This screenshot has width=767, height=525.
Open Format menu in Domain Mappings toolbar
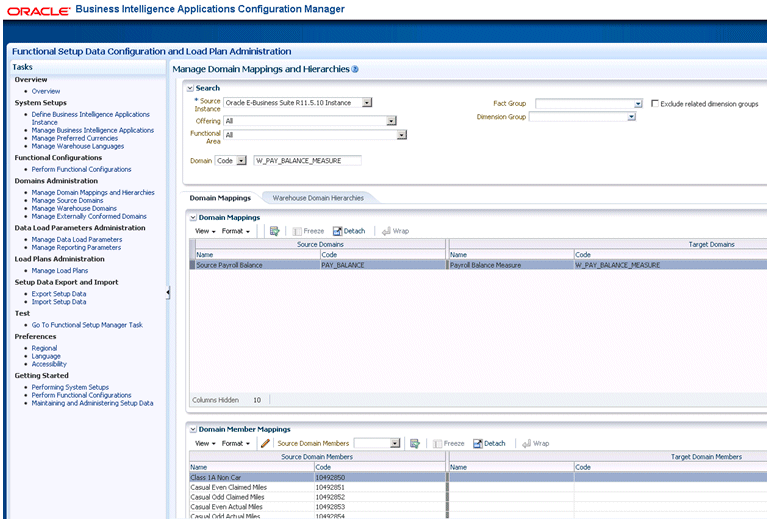tap(236, 231)
